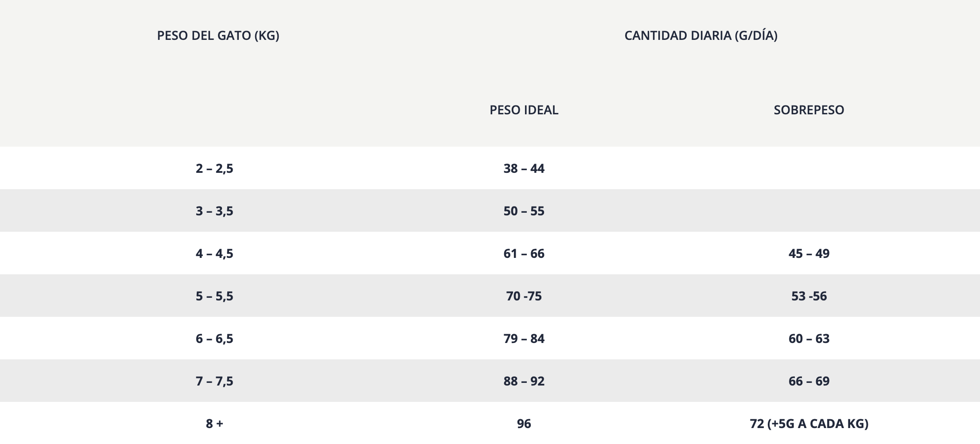
Task: Click the "61 – 66" ideal weight value
Action: click(524, 253)
